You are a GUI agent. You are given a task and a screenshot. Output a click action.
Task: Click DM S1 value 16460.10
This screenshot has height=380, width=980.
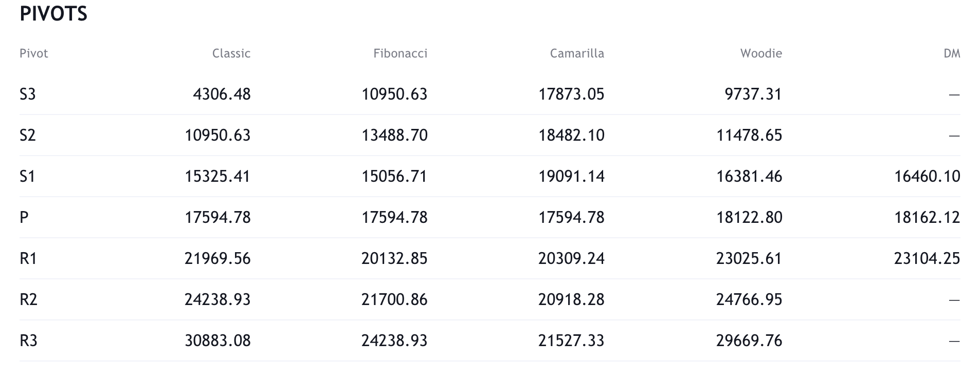pyautogui.click(x=927, y=177)
